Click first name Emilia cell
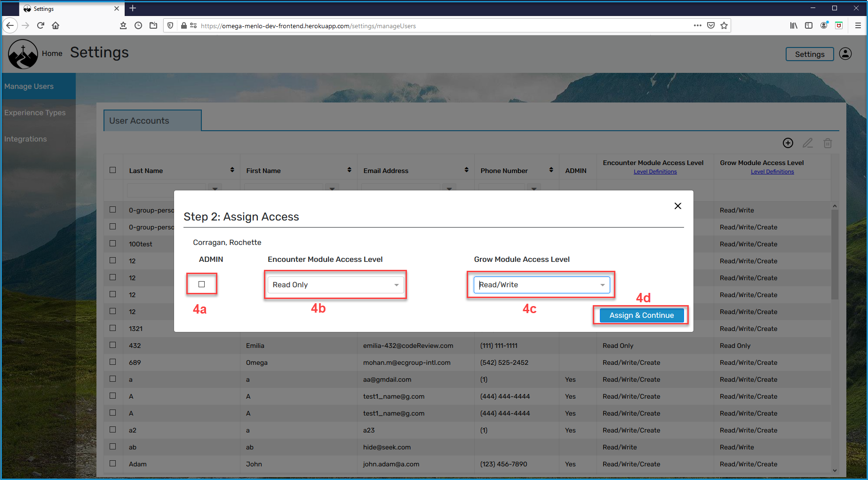 coord(255,346)
